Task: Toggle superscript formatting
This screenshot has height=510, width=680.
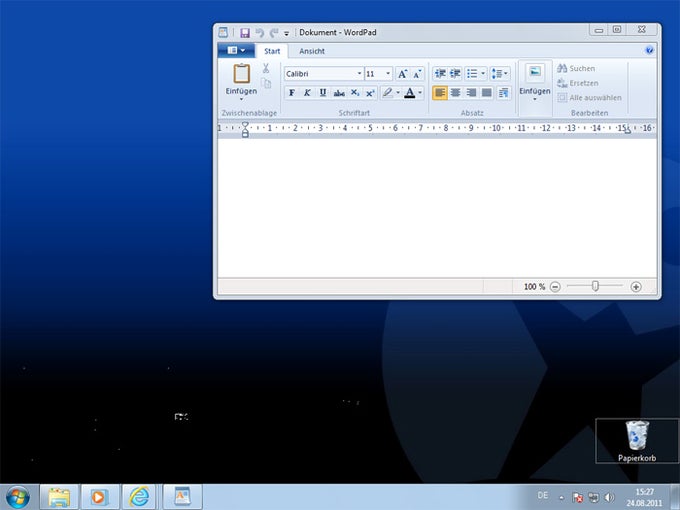Action: [370, 93]
